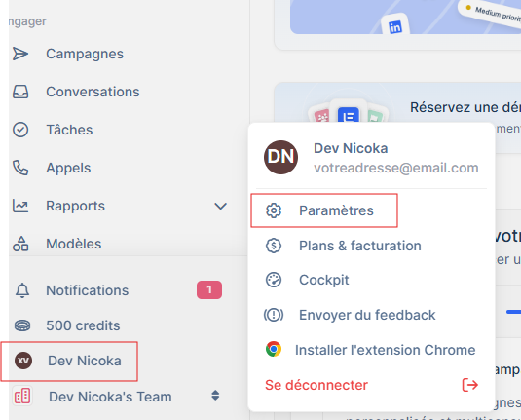Click the Chrome logo icon
The height and width of the screenshot is (420, 521).
pyautogui.click(x=274, y=349)
